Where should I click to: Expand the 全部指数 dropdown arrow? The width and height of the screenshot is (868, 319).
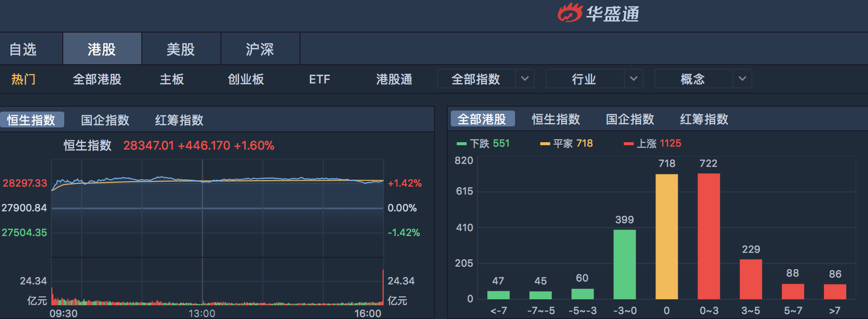pos(525,79)
